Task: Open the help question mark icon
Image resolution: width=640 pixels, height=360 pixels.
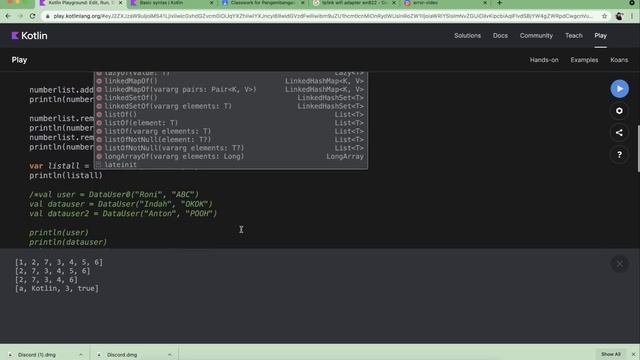Action: pyautogui.click(x=619, y=155)
